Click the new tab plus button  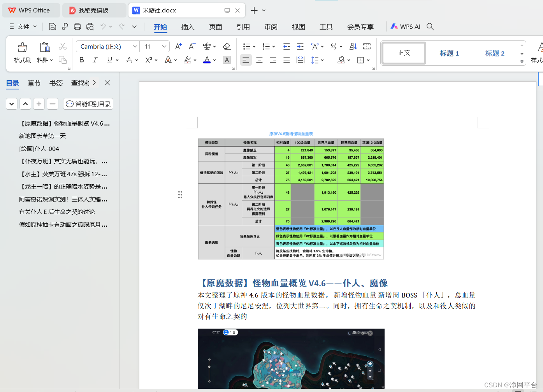click(x=254, y=10)
